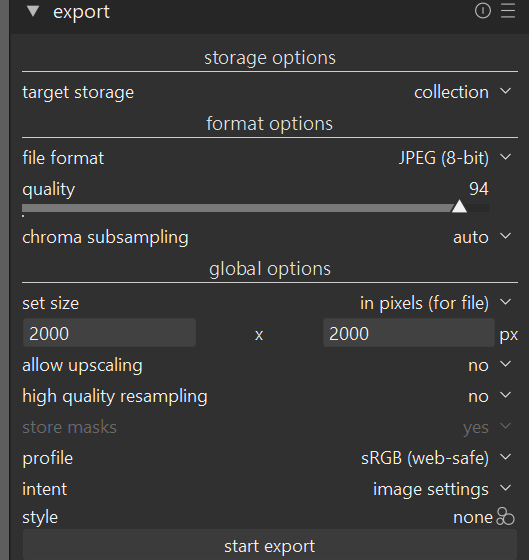The height and width of the screenshot is (560, 529).
Task: Open the intent image settings dropdown
Action: 270,489
